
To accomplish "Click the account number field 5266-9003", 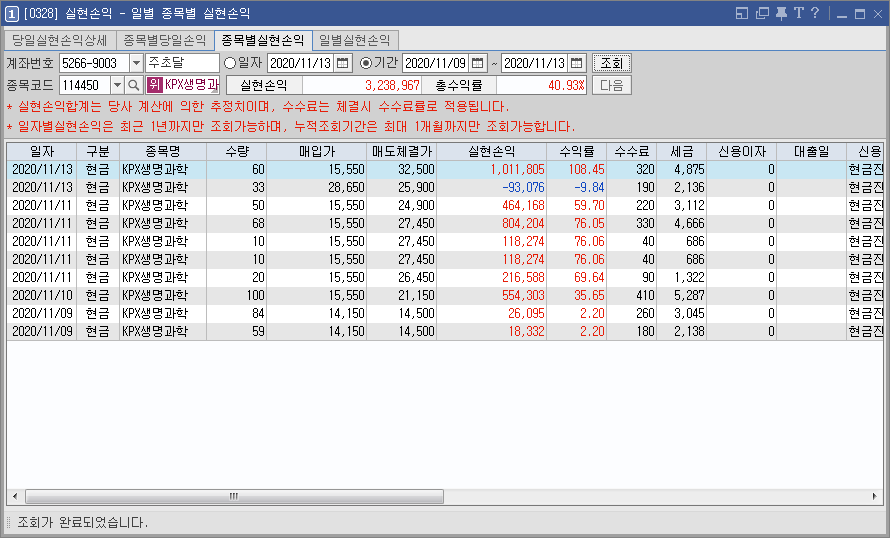I will coord(94,63).
